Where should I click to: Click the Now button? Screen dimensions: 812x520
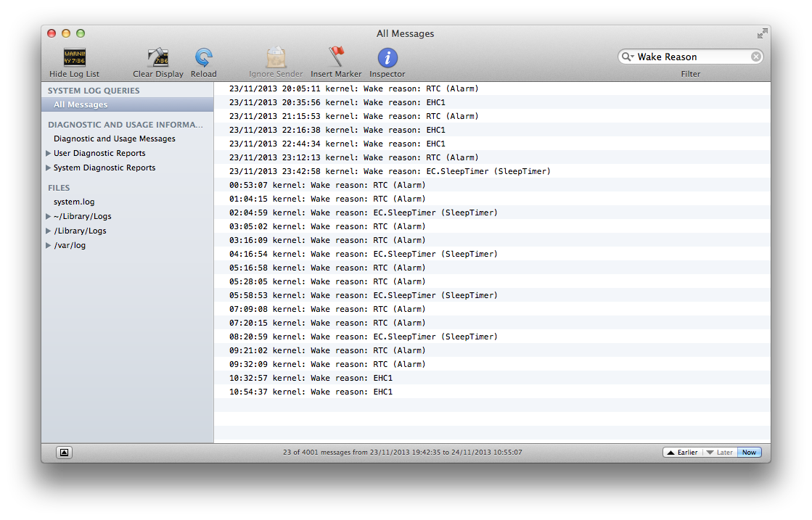pos(749,453)
